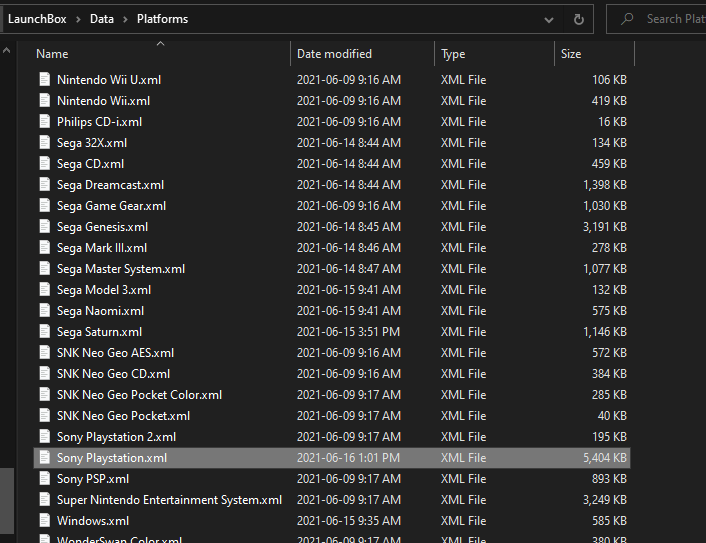Click the Sega Genesis.xml file icon
706x543 pixels.
pyautogui.click(x=45, y=226)
